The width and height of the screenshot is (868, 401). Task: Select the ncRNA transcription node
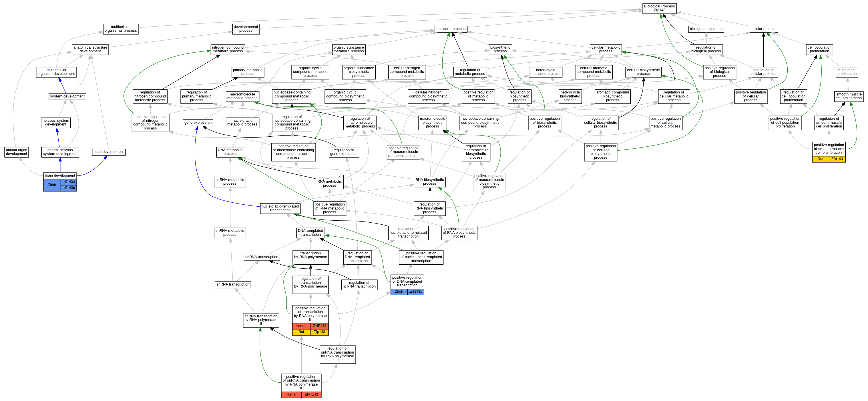pyautogui.click(x=262, y=257)
